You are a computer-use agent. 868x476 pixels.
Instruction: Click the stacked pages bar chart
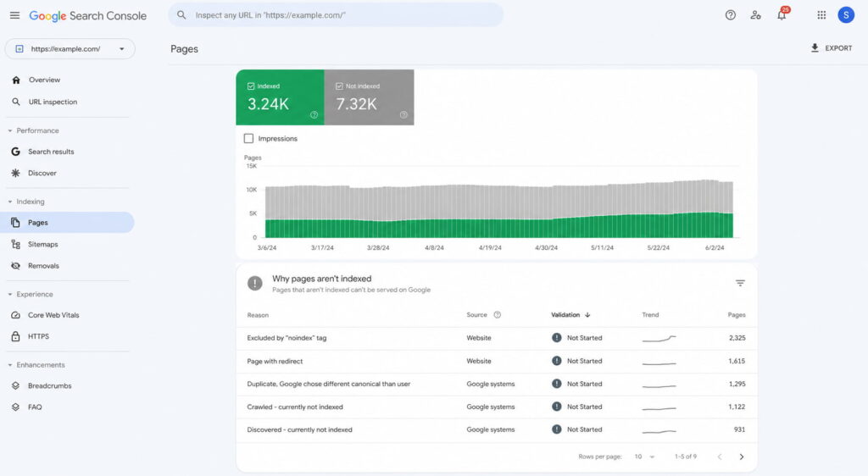click(x=498, y=209)
